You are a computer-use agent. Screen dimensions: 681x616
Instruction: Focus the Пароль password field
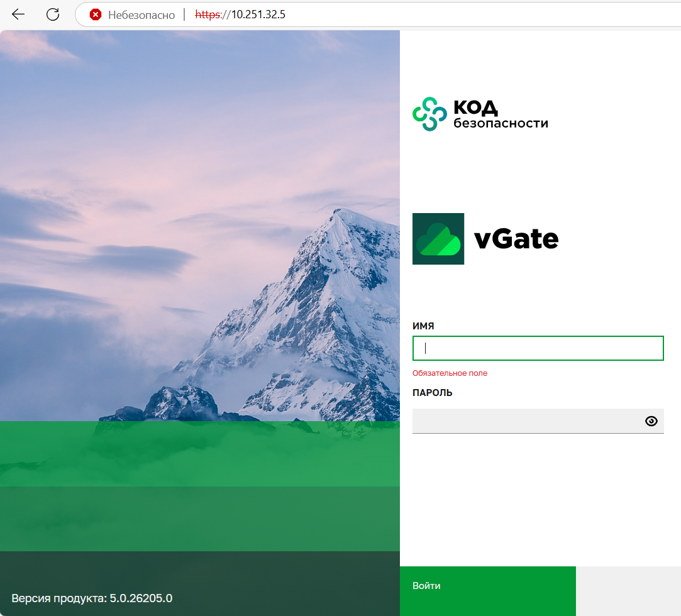pyautogui.click(x=538, y=421)
